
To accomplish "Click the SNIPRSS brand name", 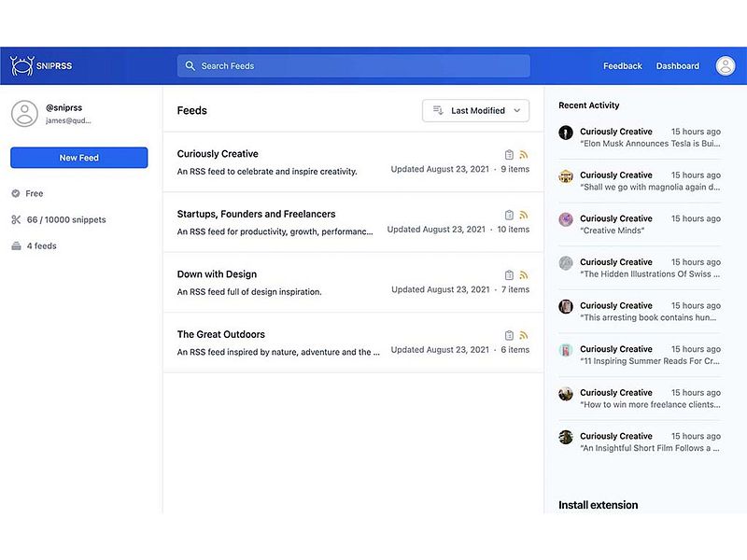I will (54, 65).
